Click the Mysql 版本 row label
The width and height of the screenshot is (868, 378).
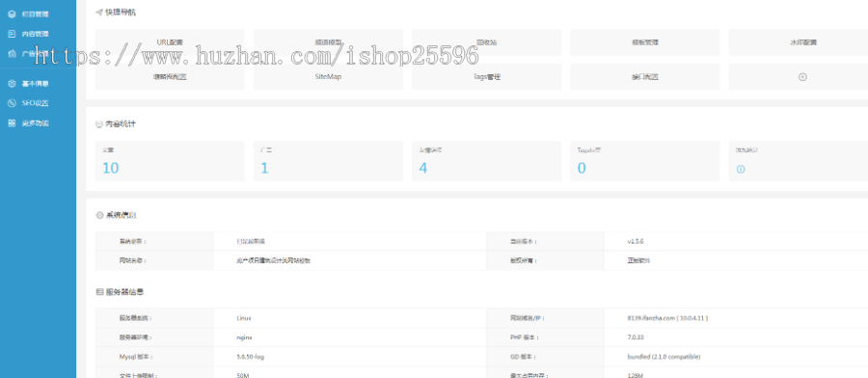pyautogui.click(x=136, y=357)
